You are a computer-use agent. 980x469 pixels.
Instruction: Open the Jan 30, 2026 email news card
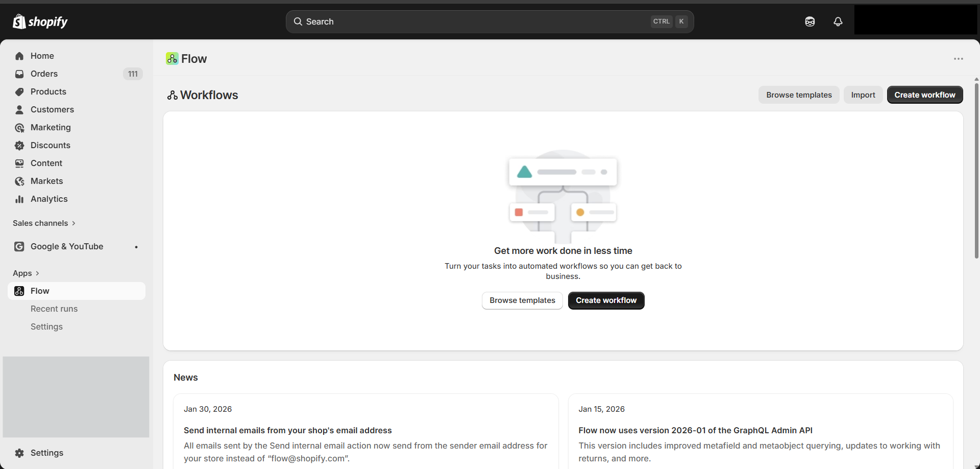coord(366,432)
